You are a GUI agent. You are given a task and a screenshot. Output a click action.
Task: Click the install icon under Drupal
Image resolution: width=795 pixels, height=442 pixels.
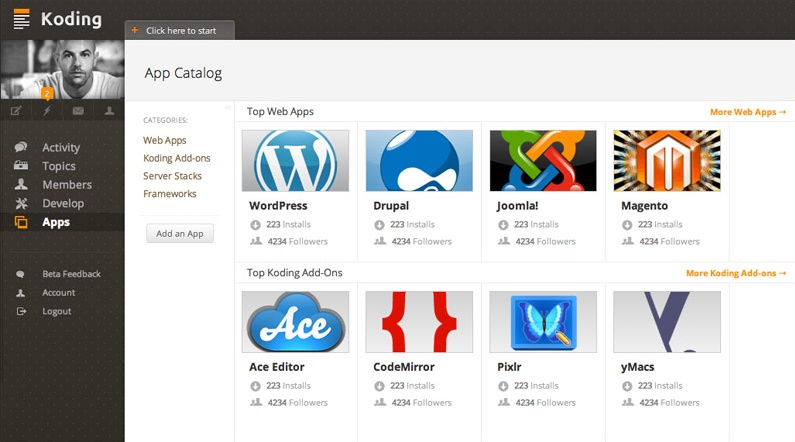[x=379, y=225]
